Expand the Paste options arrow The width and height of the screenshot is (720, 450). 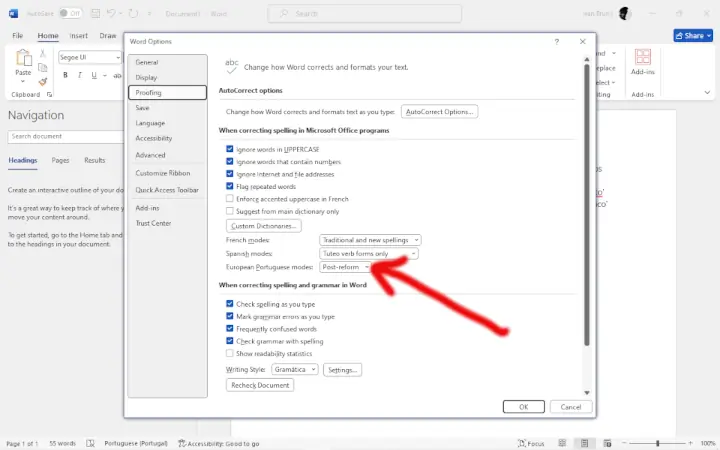[23, 81]
